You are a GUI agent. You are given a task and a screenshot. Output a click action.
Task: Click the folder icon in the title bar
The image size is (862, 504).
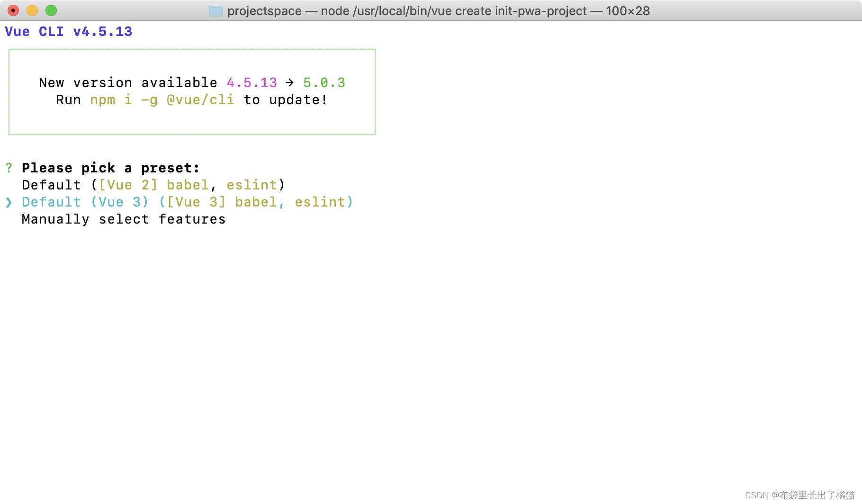[x=216, y=10]
